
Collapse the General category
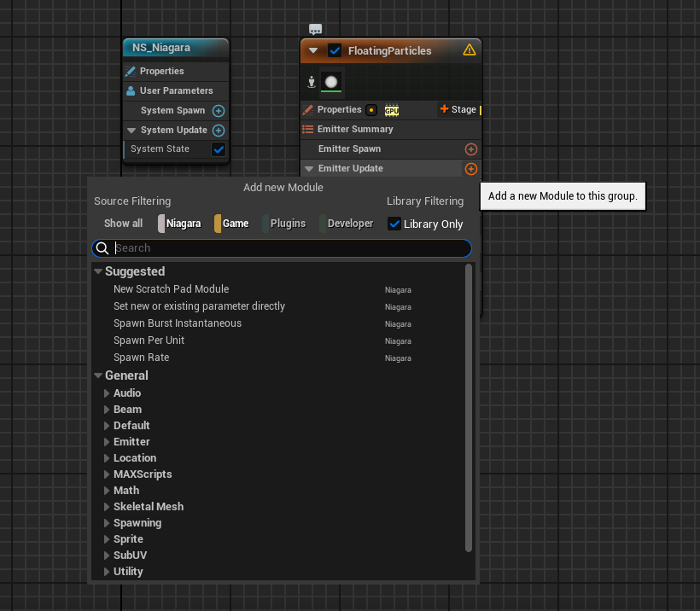pyautogui.click(x=98, y=375)
